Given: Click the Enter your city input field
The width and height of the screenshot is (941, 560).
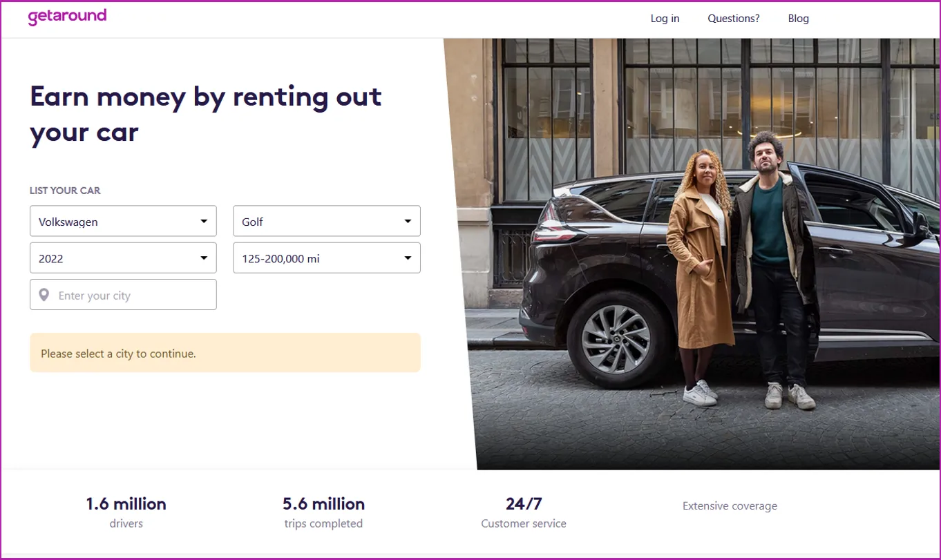Looking at the screenshot, I should click(x=123, y=295).
